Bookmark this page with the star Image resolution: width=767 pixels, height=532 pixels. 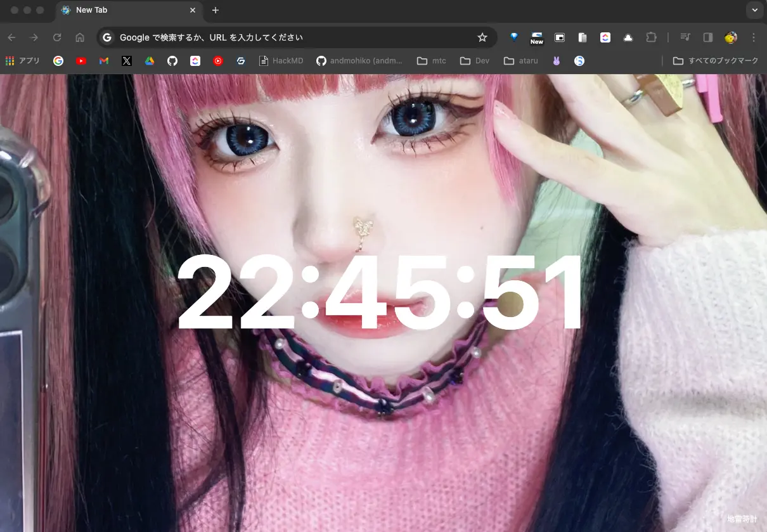pyautogui.click(x=482, y=37)
